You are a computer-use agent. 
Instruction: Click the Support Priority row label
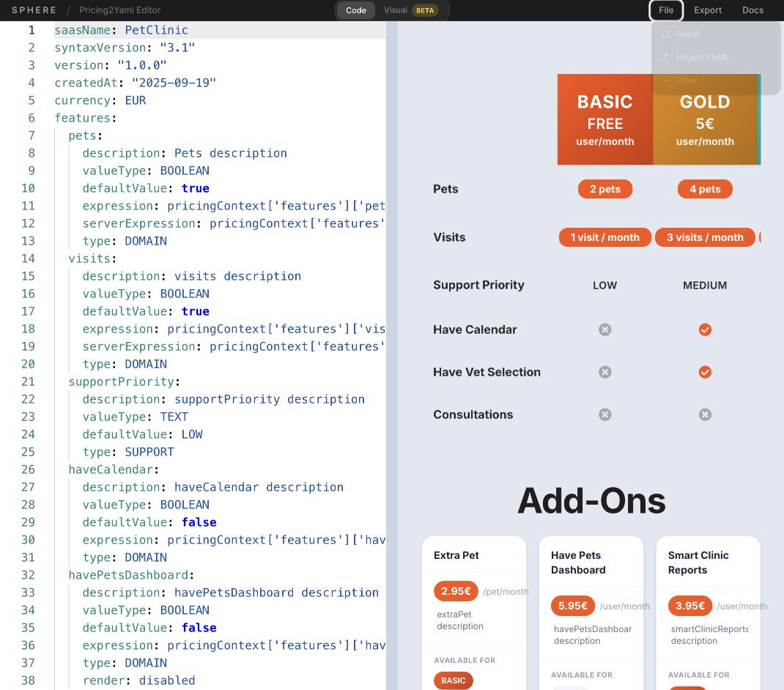pos(478,285)
